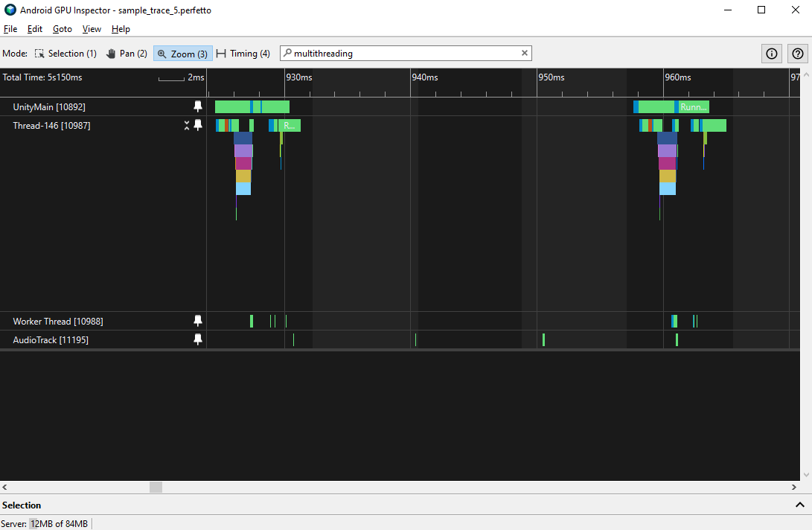
Task: Pin the Worker Thread track
Action: [198, 321]
